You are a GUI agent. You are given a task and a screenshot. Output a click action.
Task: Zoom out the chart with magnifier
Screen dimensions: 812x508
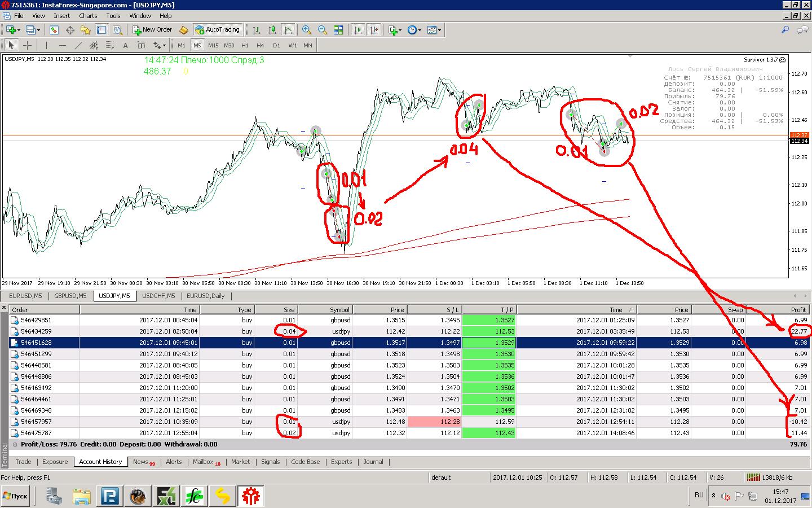(x=322, y=30)
